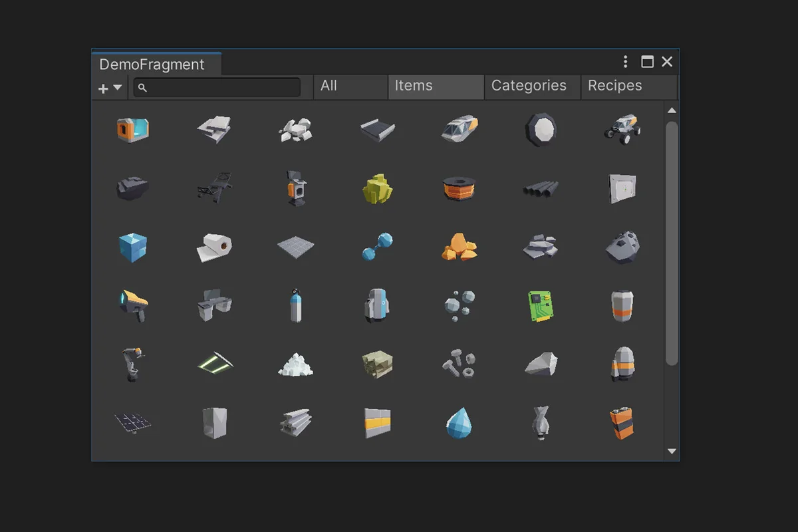
Task: Open the three-dot options menu
Action: pyautogui.click(x=624, y=61)
